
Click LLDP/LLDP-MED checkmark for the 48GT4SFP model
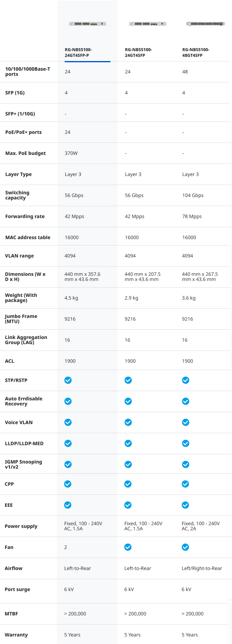(186, 443)
